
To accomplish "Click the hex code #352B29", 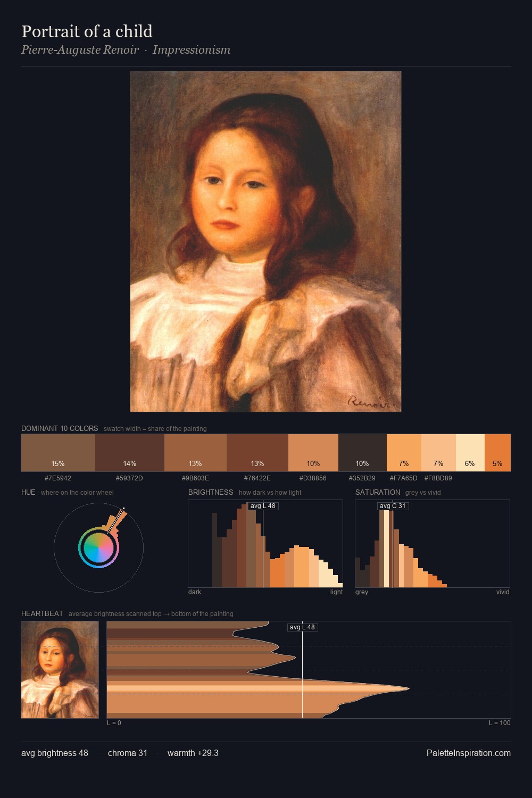I will 362,478.
